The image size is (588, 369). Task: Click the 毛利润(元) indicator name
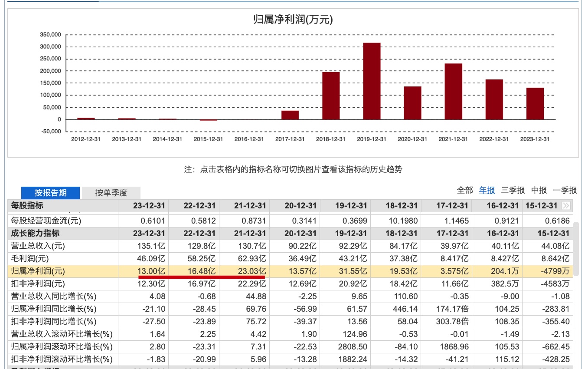(30, 259)
